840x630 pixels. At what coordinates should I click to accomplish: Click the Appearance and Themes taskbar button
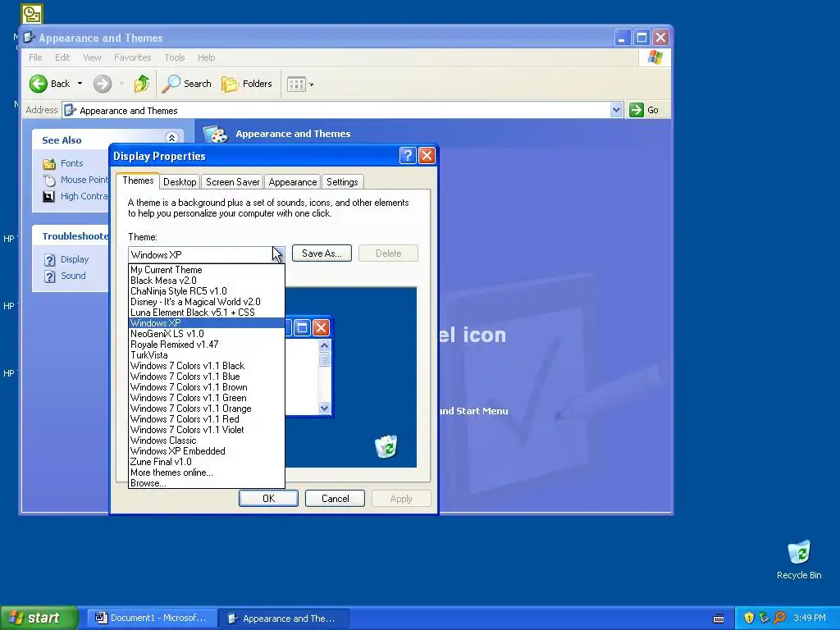[284, 619]
